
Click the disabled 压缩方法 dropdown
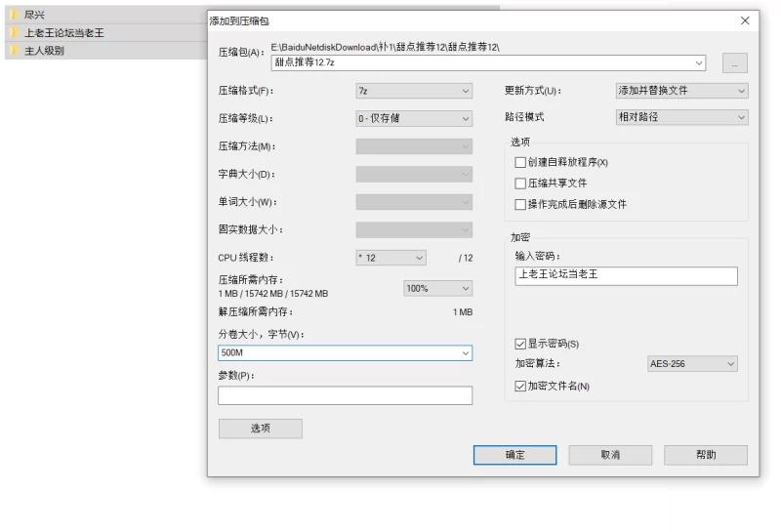(x=414, y=146)
